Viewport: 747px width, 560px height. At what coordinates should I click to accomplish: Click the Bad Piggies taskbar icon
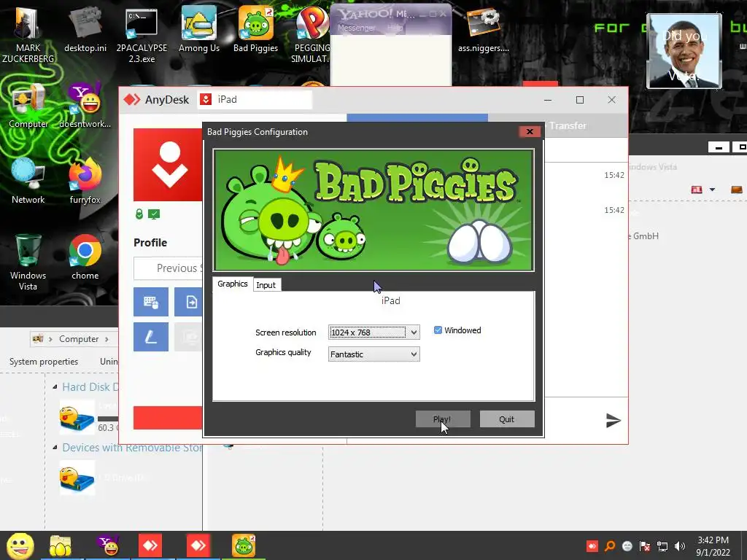coord(244,545)
